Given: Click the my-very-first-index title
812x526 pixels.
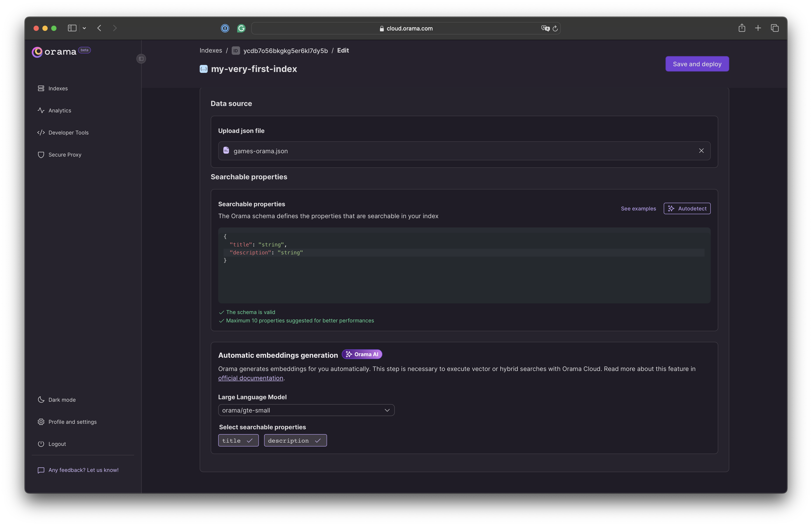Looking at the screenshot, I should [x=254, y=69].
